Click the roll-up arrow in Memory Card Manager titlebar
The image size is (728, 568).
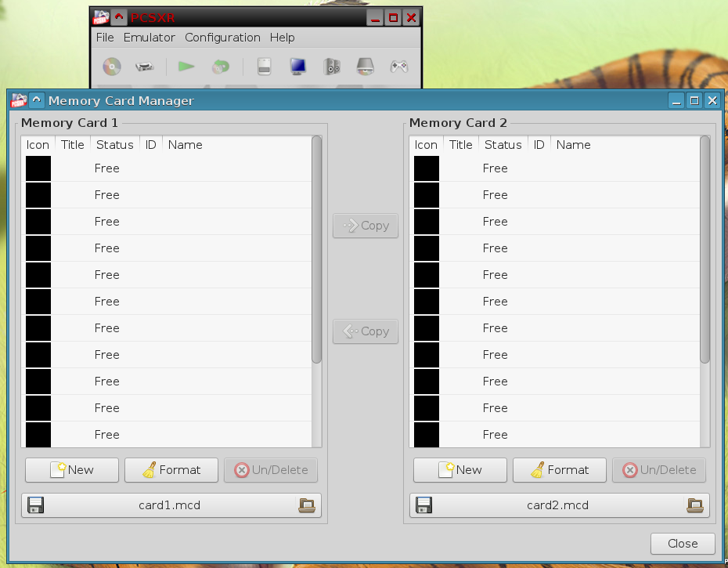click(37, 100)
